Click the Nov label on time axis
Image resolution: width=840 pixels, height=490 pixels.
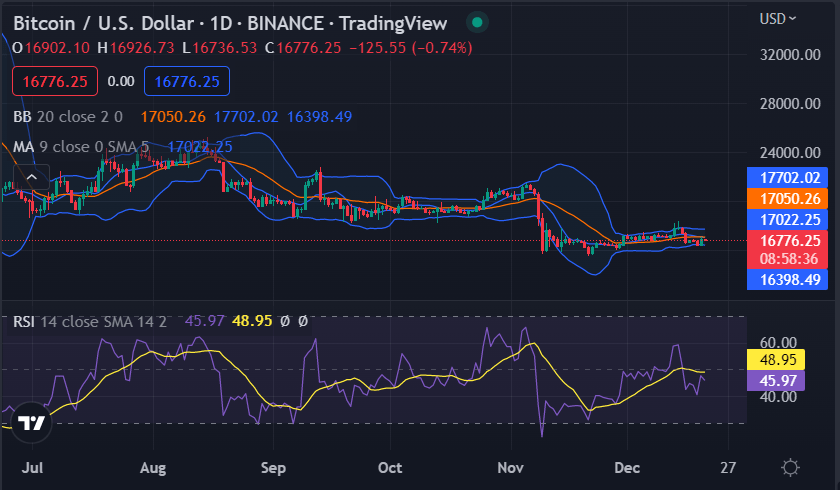pyautogui.click(x=511, y=468)
